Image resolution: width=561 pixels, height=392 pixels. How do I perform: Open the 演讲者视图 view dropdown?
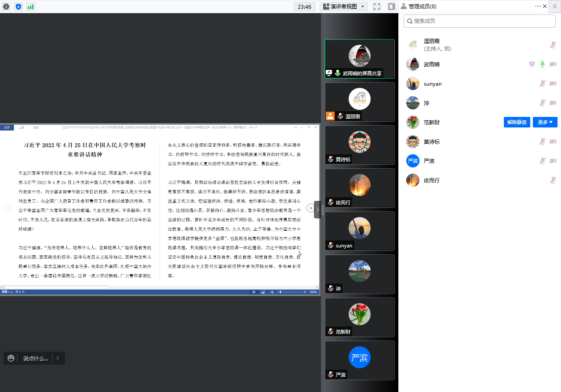pyautogui.click(x=343, y=6)
